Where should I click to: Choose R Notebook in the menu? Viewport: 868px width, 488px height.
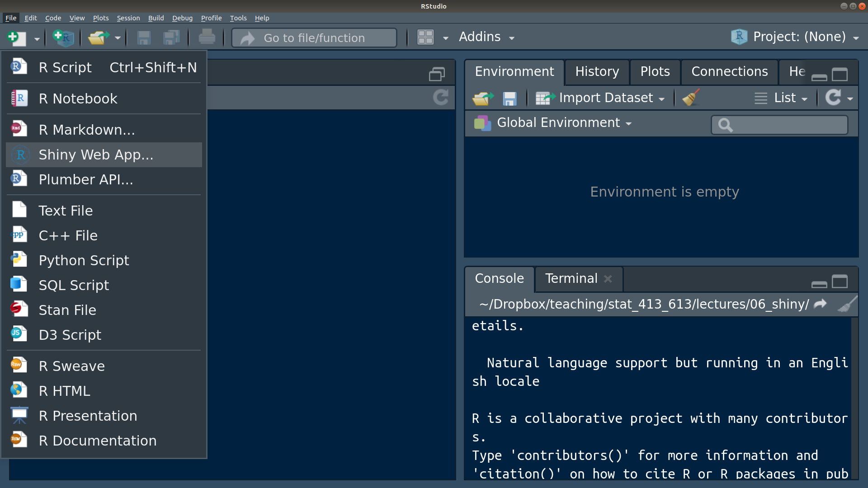tap(104, 99)
